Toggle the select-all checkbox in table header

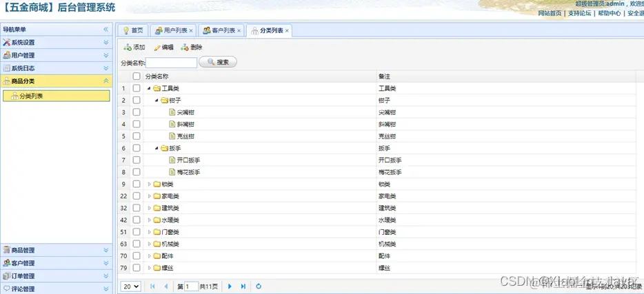coord(137,76)
